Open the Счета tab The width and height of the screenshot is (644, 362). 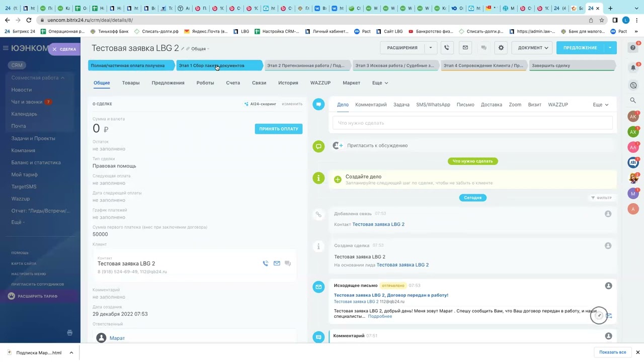tap(233, 83)
